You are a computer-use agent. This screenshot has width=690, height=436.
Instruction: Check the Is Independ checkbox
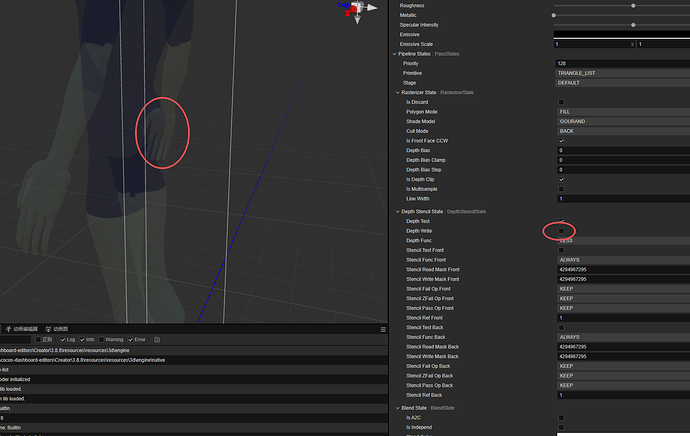[561, 428]
